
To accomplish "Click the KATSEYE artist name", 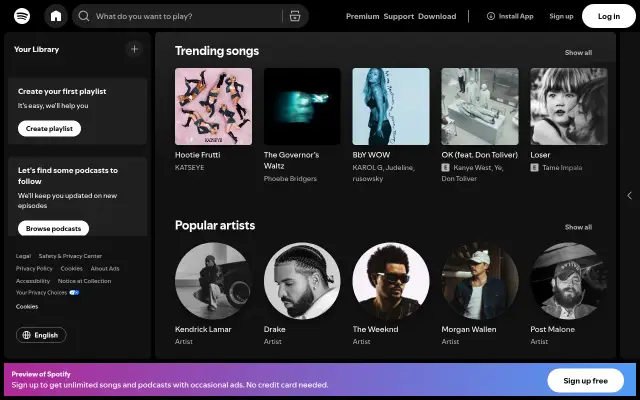I will [x=189, y=168].
